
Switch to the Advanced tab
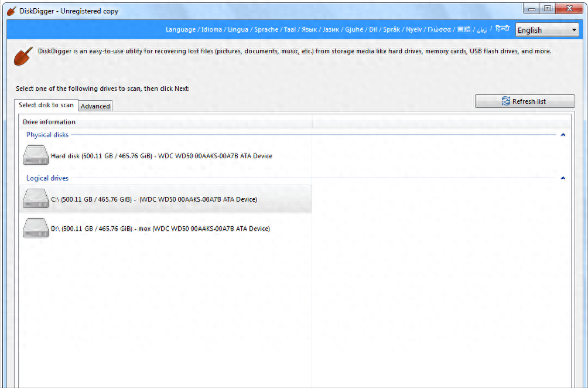(95, 106)
